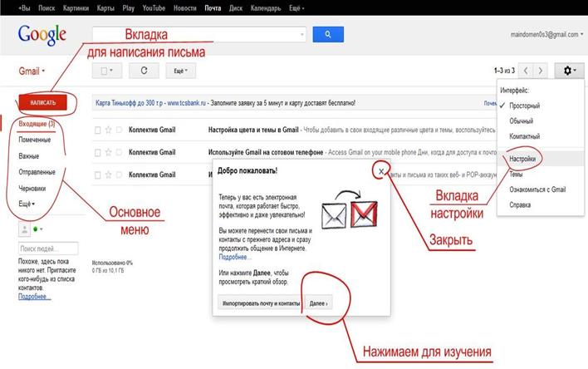Go to older messages with right arrow
This screenshot has width=588, height=369.
540,71
